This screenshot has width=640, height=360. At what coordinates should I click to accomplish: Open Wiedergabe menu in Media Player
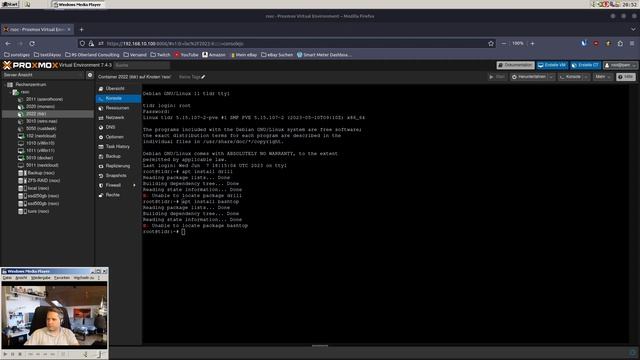[x=41, y=278]
